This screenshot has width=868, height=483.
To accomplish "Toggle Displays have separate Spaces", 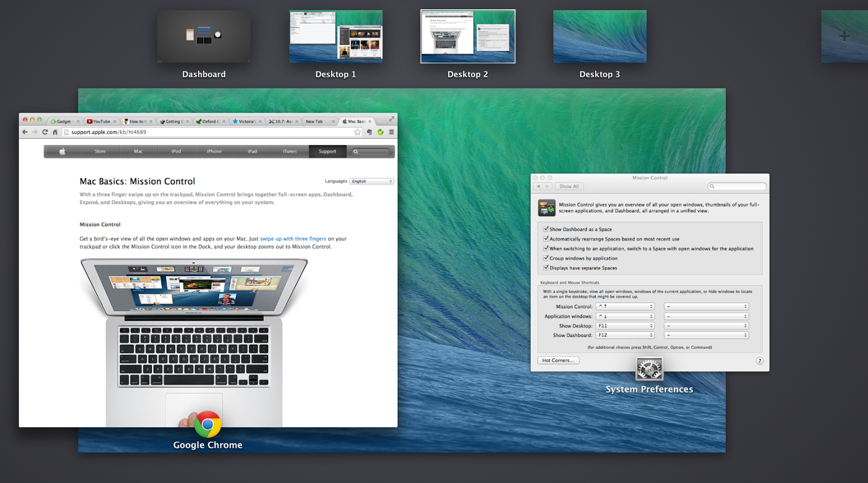I will tap(546, 268).
